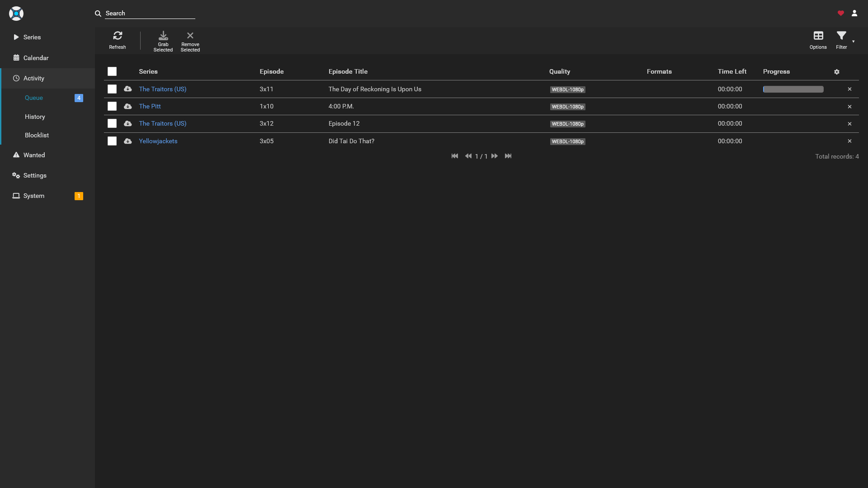
Task: Click the search magnifier icon
Action: [x=98, y=14]
